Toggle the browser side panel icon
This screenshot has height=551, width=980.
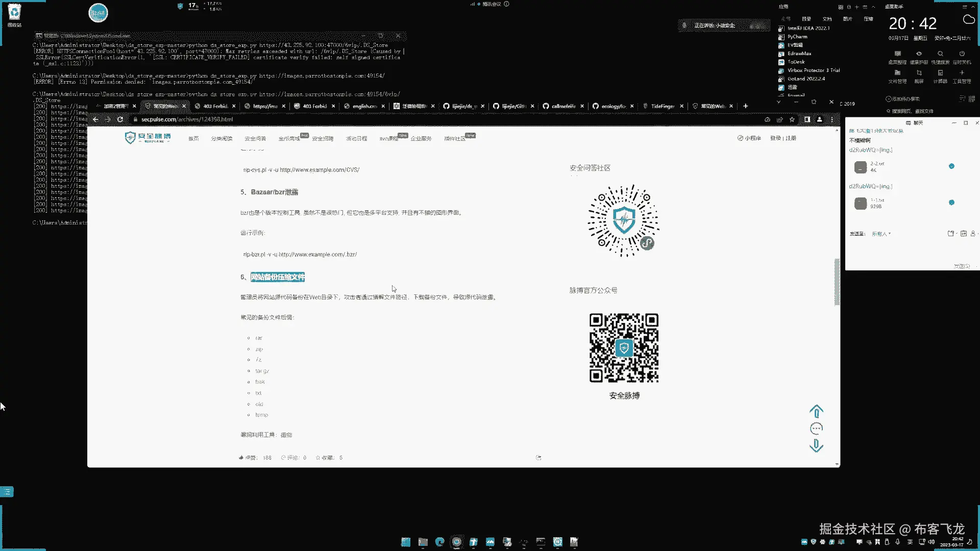coord(807,119)
